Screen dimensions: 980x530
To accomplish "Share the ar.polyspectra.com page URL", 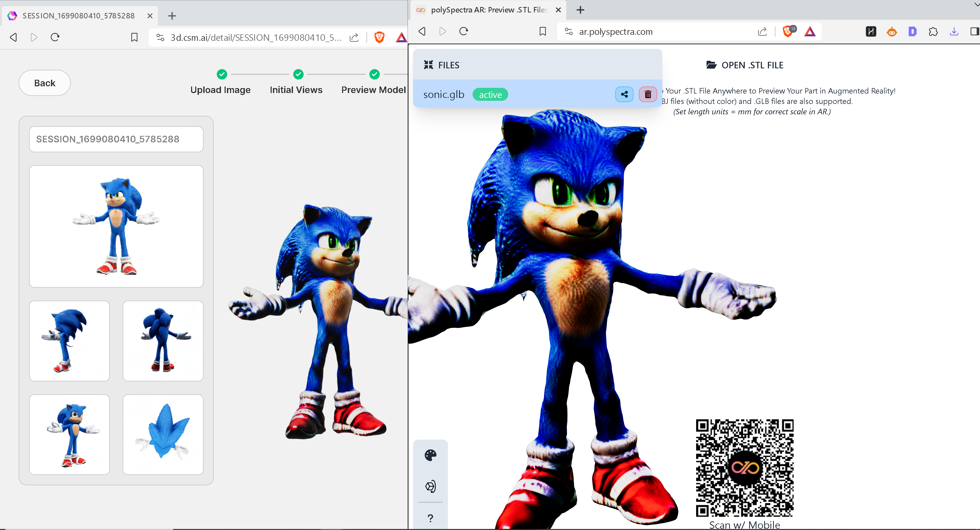I will click(762, 31).
